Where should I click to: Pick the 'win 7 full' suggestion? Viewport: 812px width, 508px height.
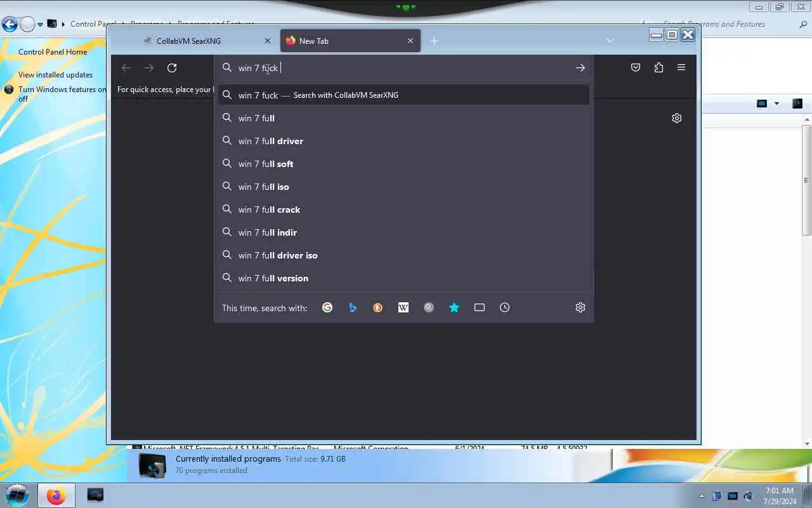point(403,118)
